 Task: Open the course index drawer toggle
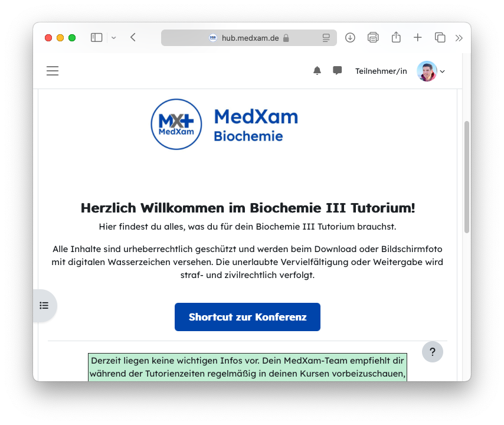tap(44, 305)
